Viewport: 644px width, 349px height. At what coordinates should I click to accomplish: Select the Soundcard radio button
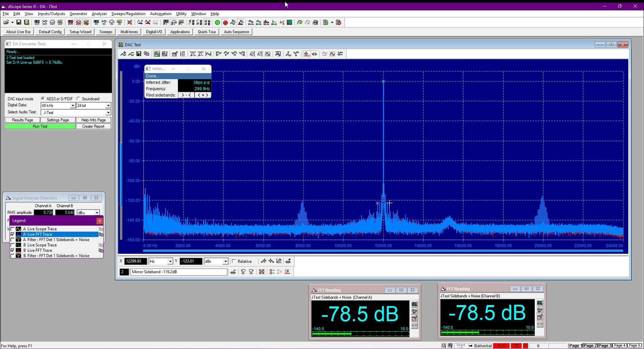pos(78,99)
